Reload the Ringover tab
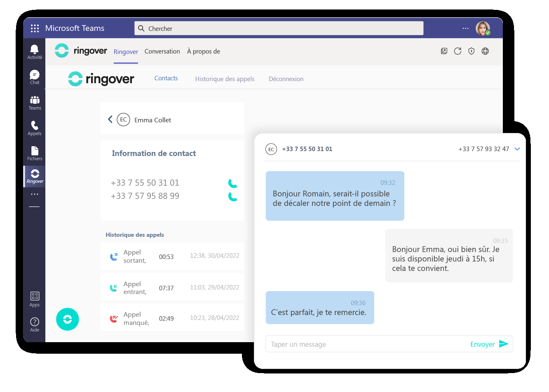This screenshot has width=549, height=392. (x=457, y=51)
